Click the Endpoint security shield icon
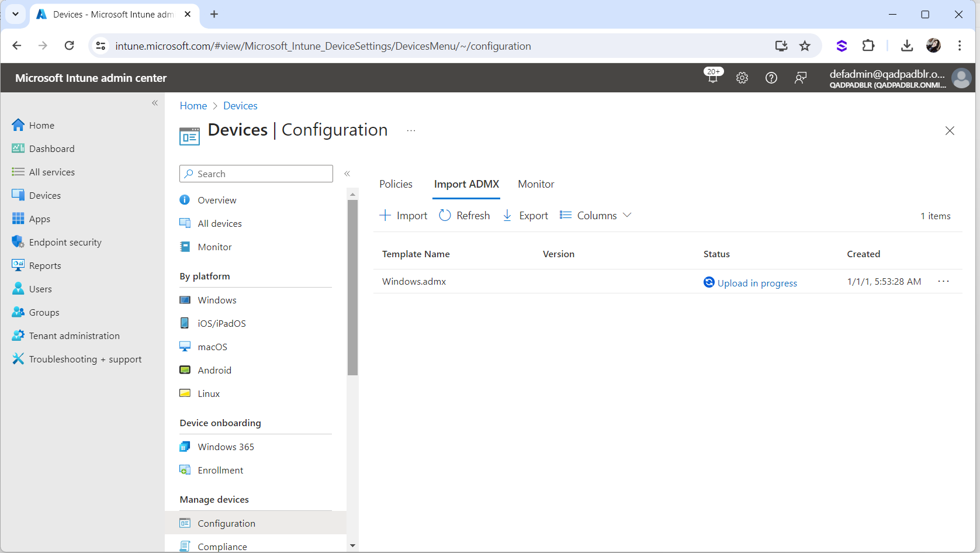Viewport: 980px width, 553px height. [18, 241]
